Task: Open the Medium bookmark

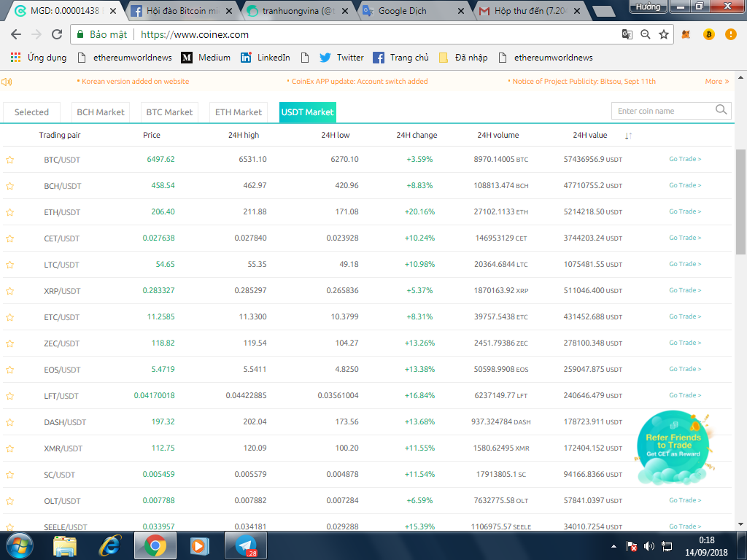Action: [x=206, y=58]
